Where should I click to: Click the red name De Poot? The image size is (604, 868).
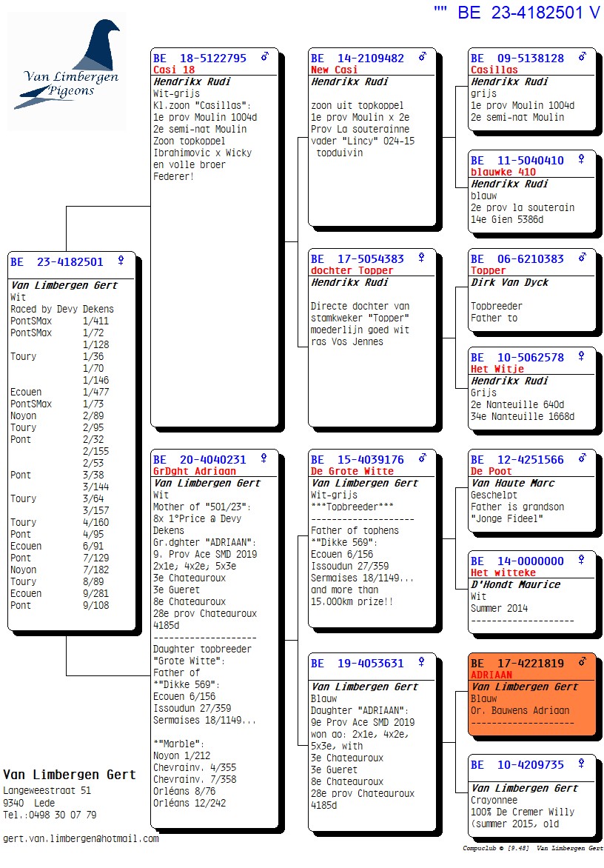491,471
